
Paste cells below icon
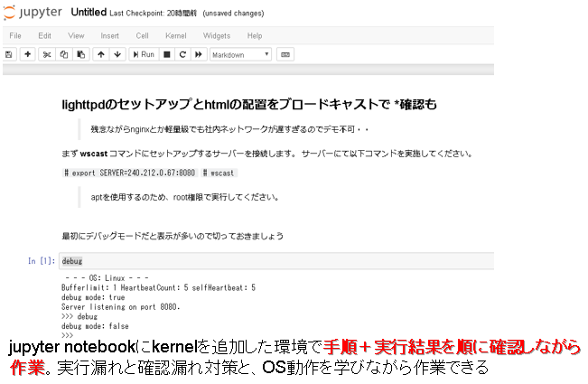[x=80, y=55]
